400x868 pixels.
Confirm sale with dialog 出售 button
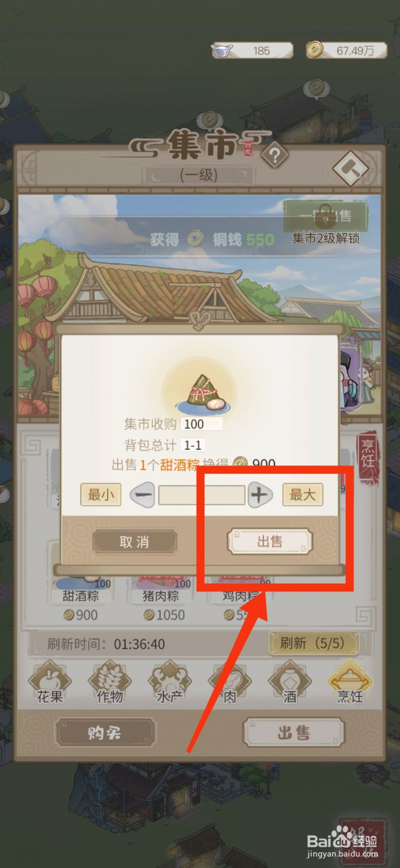pos(270,541)
